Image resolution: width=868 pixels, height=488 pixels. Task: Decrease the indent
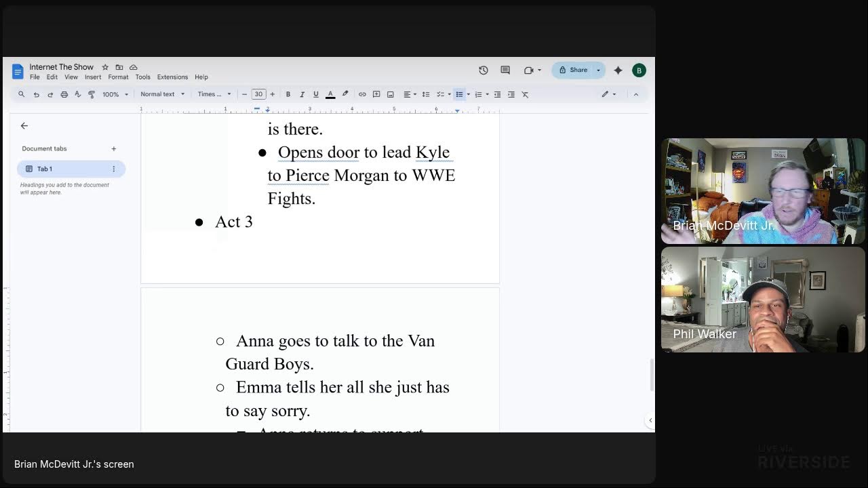pos(497,94)
